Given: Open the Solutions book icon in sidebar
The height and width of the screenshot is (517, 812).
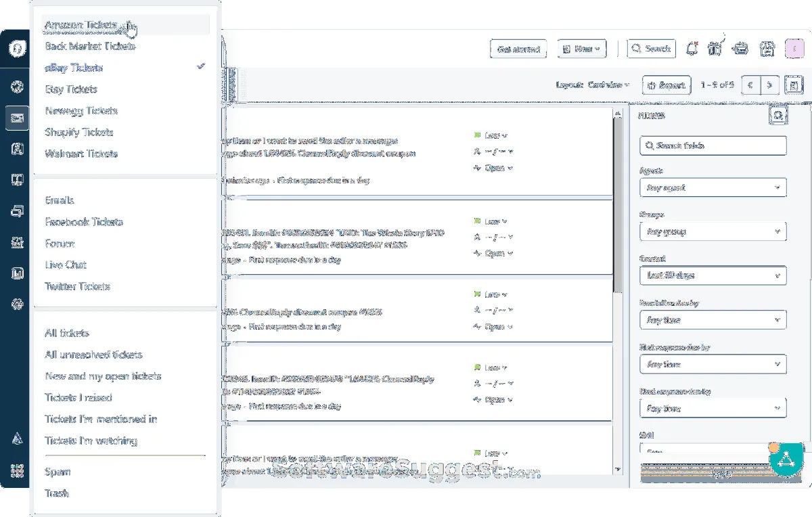Looking at the screenshot, I should coord(18,180).
